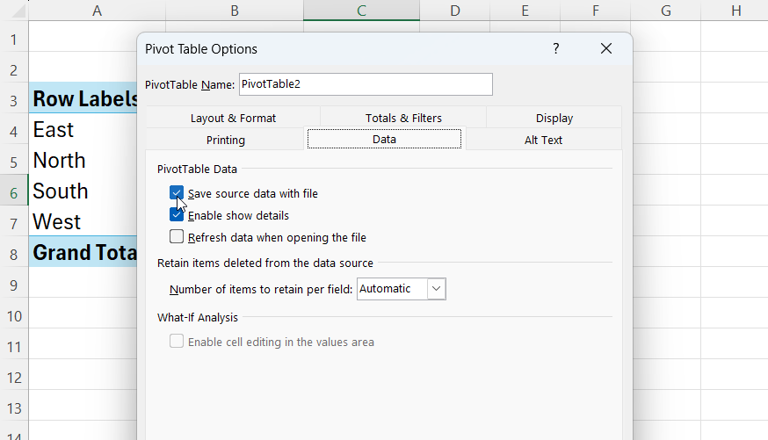Select column E header
This screenshot has height=440, width=768.
tap(525, 10)
